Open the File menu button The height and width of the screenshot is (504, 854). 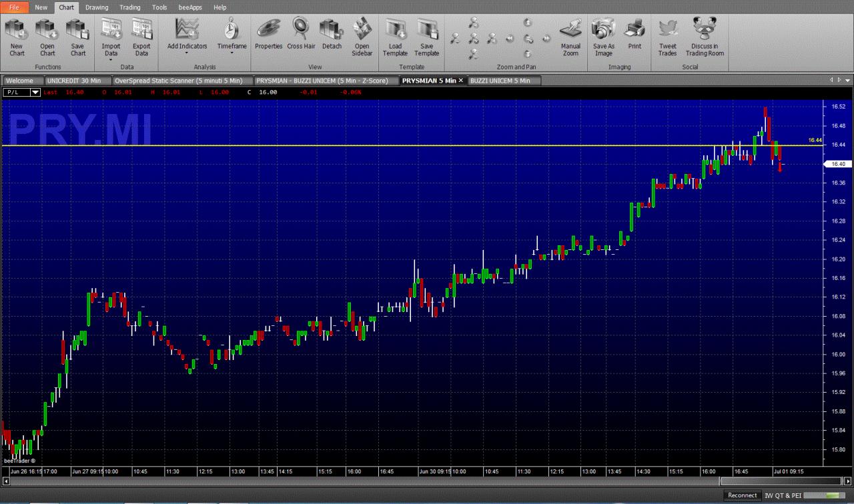[14, 7]
